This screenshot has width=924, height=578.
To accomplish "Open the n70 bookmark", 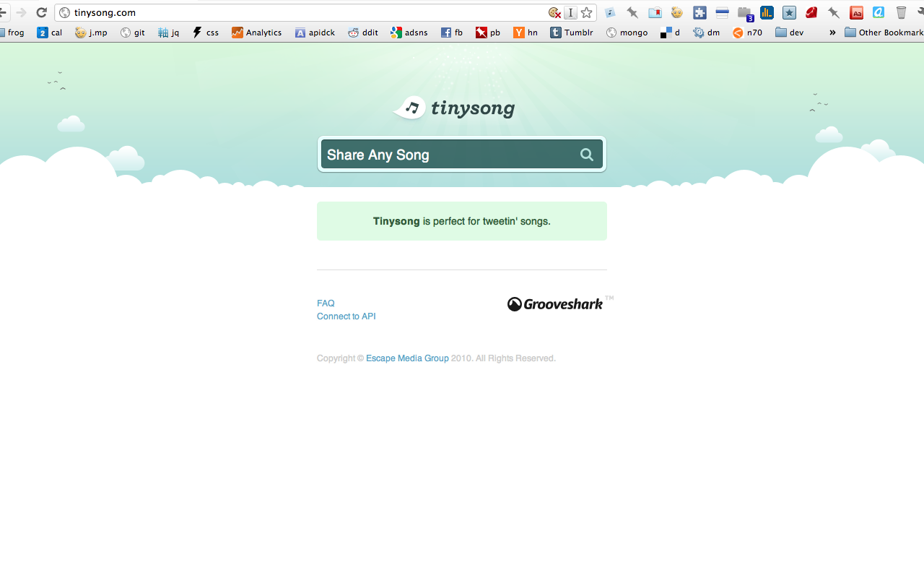I will tap(747, 33).
